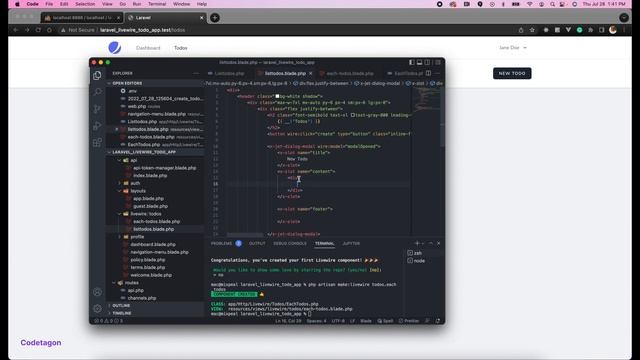Image resolution: width=640 pixels, height=360 pixels.
Task: Open the Selection menu in menu bar
Action: point(85,4)
